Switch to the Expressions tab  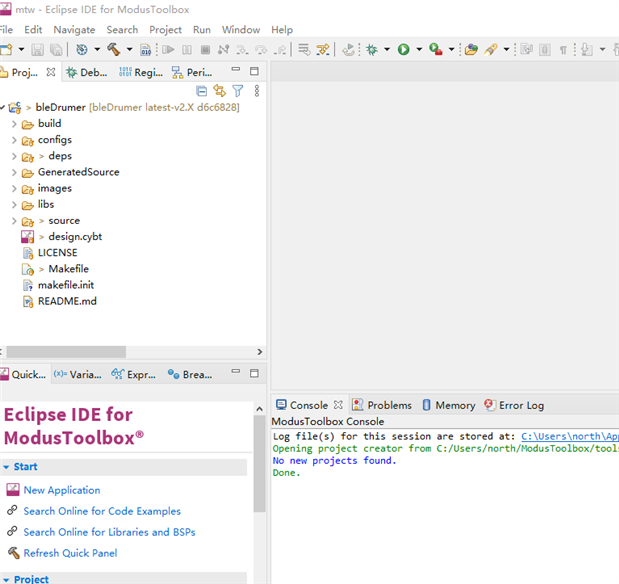tap(134, 374)
